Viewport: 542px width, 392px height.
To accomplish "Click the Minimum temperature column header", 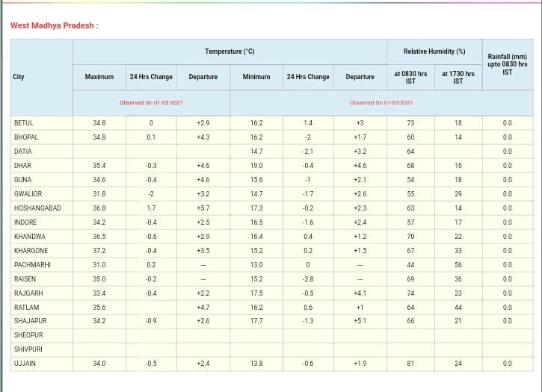I will (x=256, y=77).
